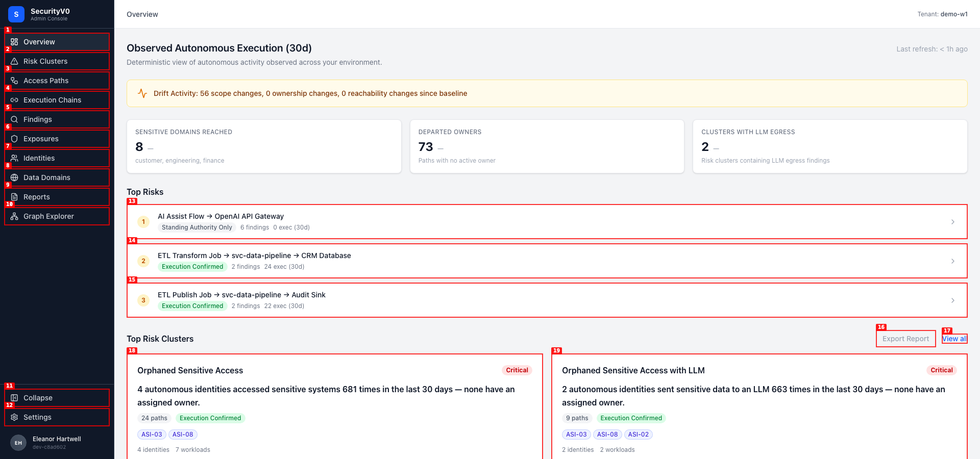Open Identities in the sidebar
This screenshot has height=459, width=980.
(57, 158)
